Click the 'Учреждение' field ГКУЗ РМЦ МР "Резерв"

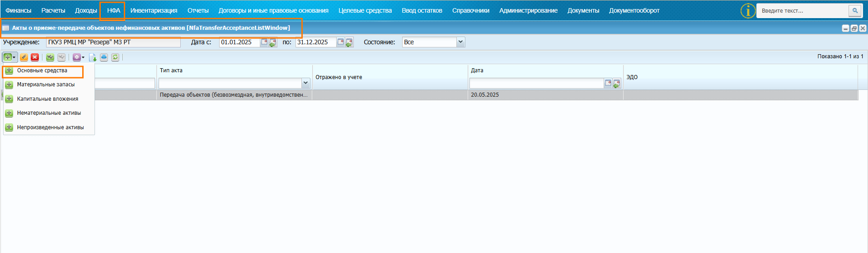(113, 42)
